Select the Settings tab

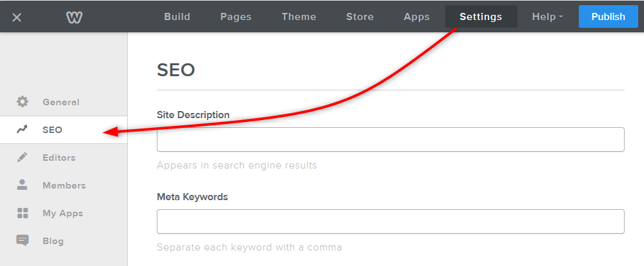coord(481,17)
